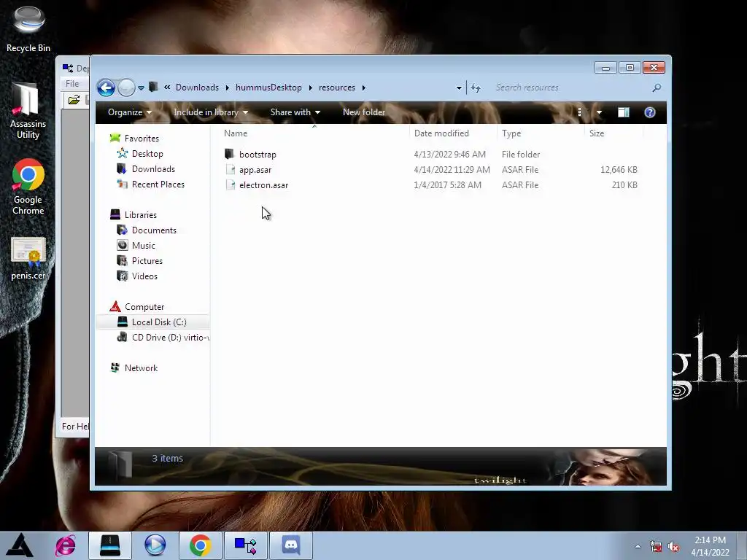Image resolution: width=747 pixels, height=560 pixels.
Task: Click the search magnifier icon
Action: 657,87
